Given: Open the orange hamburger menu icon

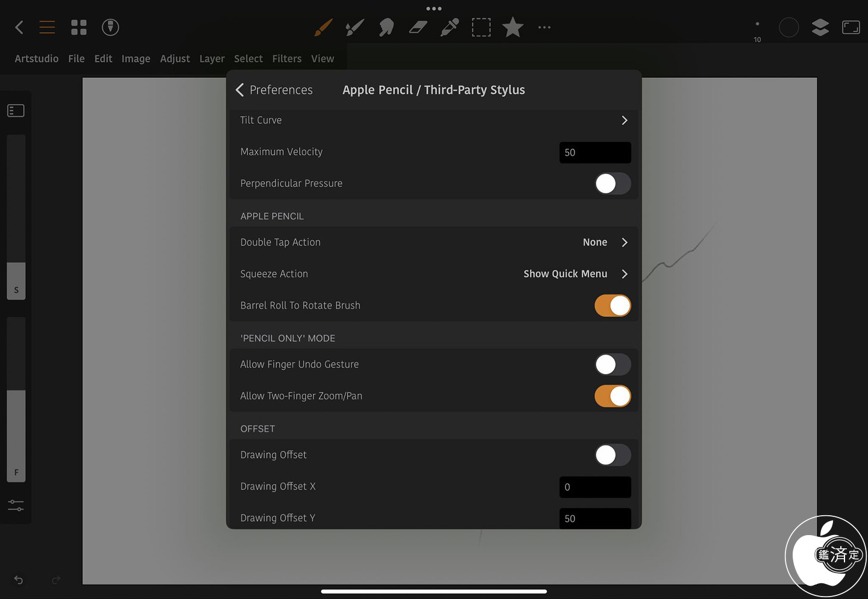Looking at the screenshot, I should point(47,27).
